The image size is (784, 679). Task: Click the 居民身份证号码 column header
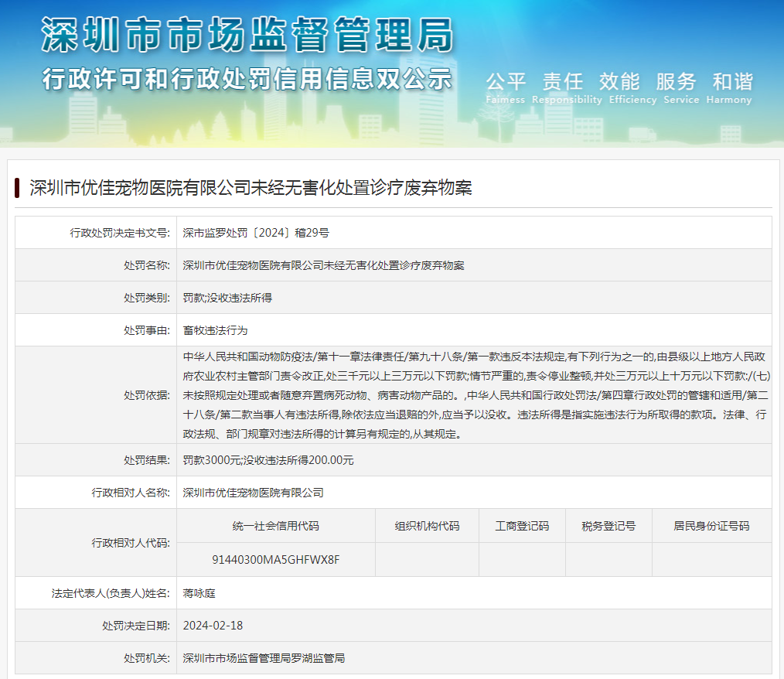click(711, 526)
